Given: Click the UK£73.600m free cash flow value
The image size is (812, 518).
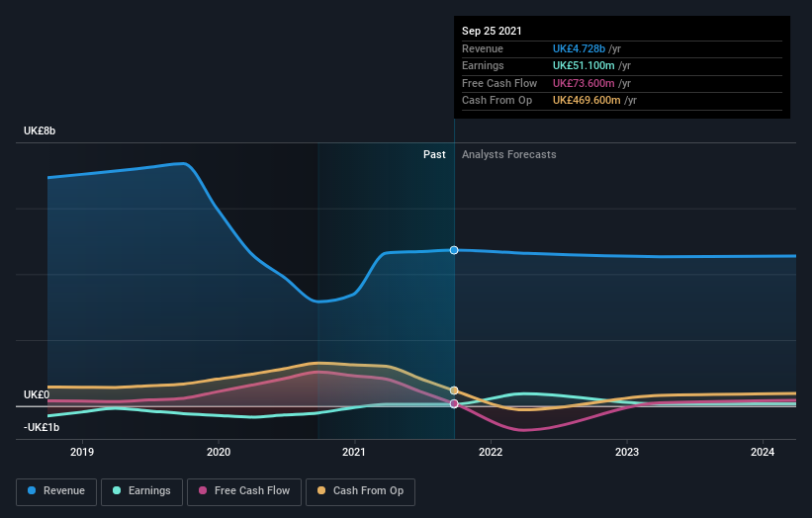Looking at the screenshot, I should [584, 83].
